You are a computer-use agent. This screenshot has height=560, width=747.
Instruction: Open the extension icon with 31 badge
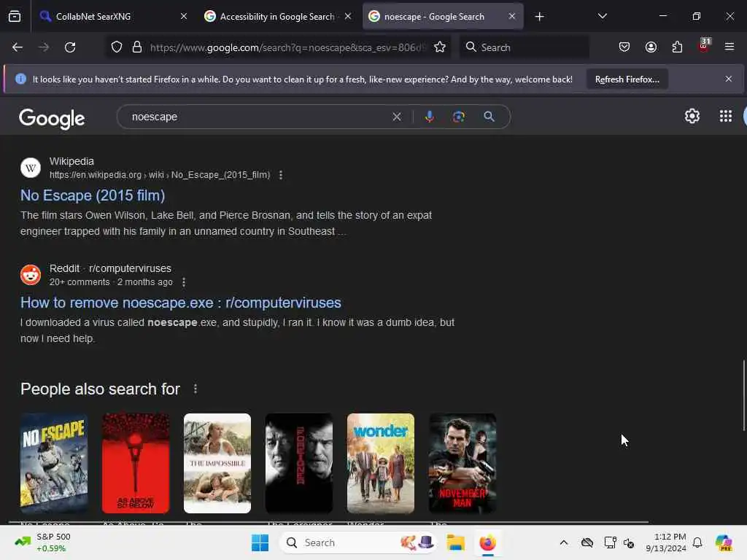pyautogui.click(x=704, y=46)
